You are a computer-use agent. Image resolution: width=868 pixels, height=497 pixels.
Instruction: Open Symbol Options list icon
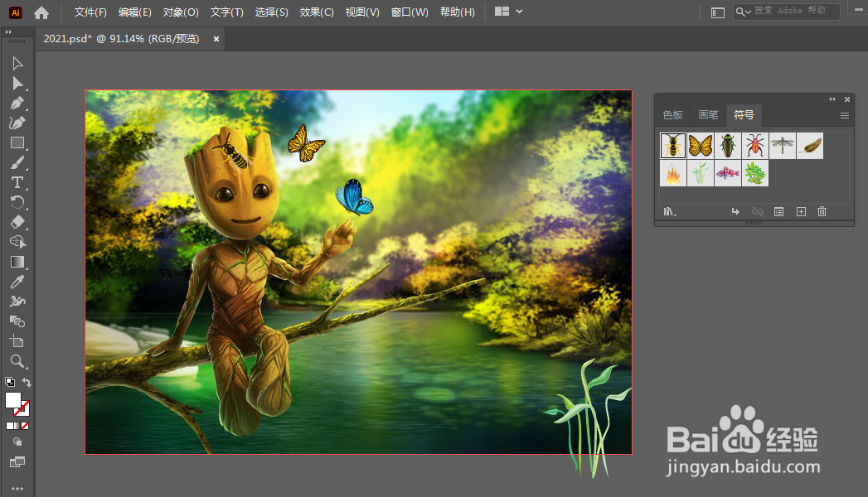pos(778,212)
